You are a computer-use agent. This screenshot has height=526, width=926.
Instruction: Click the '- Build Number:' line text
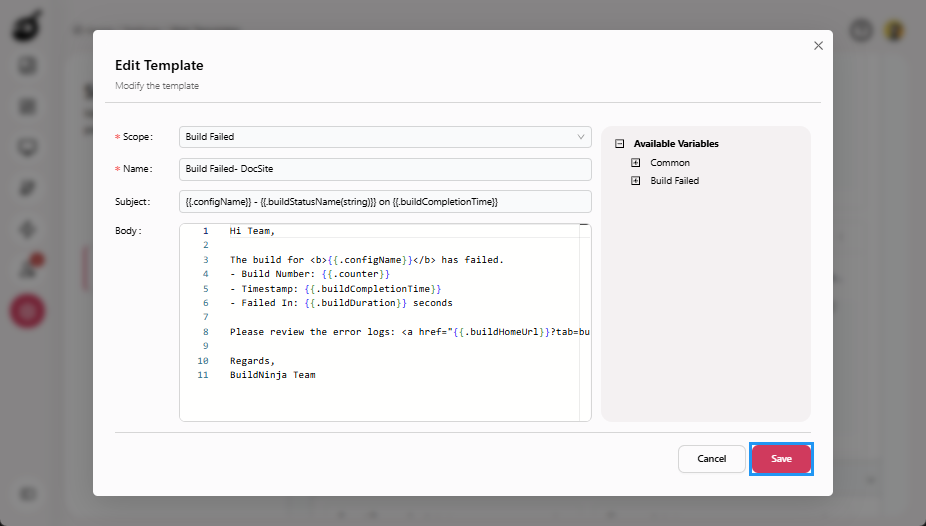click(x=309, y=274)
